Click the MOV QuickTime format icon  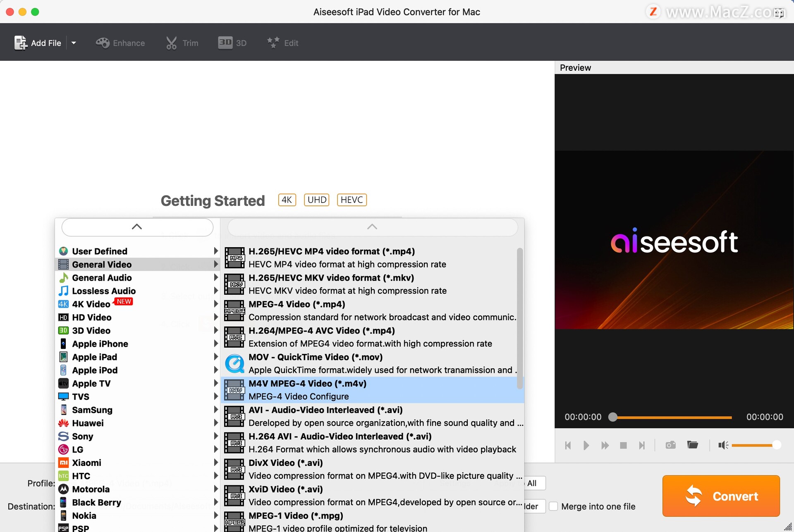coord(234,363)
